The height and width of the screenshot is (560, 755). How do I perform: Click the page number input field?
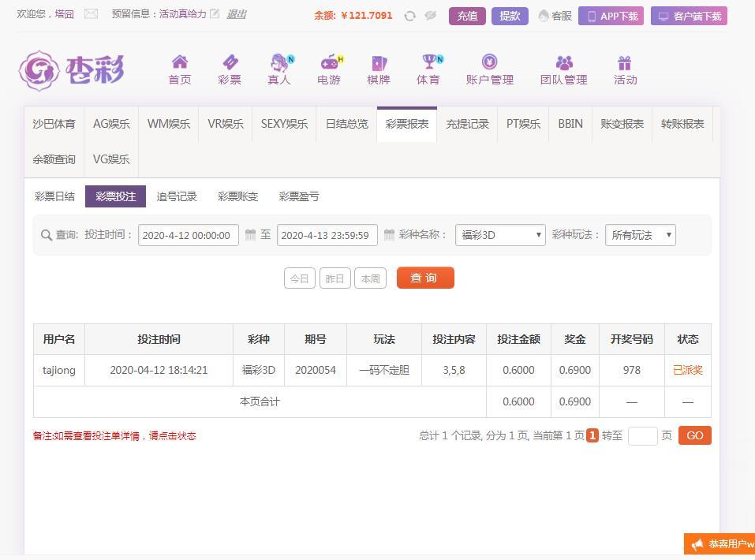click(642, 435)
